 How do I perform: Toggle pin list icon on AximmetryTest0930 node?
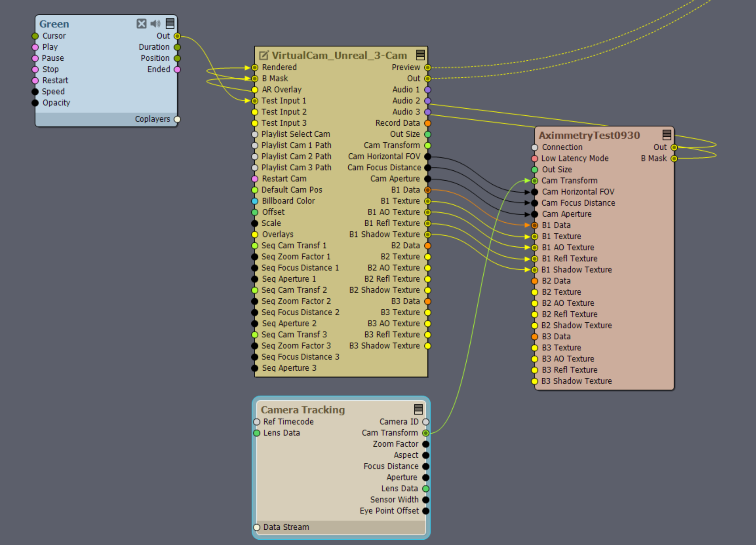pos(667,135)
